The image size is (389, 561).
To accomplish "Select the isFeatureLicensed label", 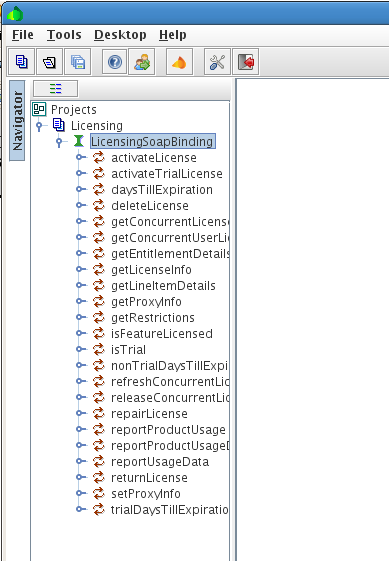I will coord(162,333).
